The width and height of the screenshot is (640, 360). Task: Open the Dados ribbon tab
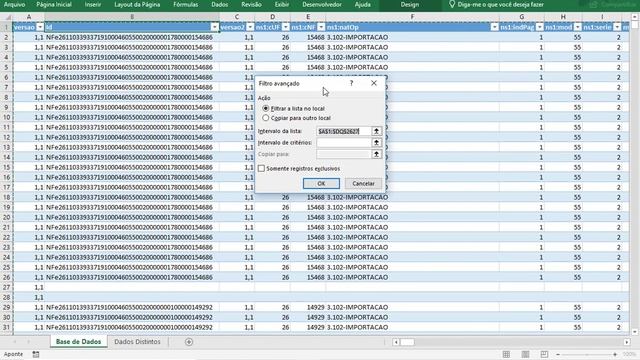pos(220,4)
